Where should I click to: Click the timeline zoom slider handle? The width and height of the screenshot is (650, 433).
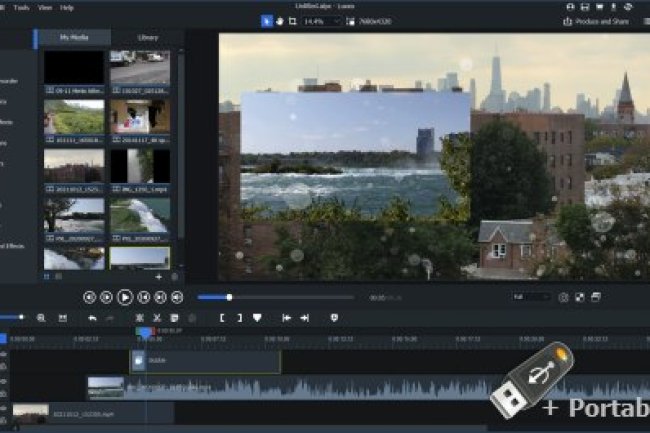point(21,317)
